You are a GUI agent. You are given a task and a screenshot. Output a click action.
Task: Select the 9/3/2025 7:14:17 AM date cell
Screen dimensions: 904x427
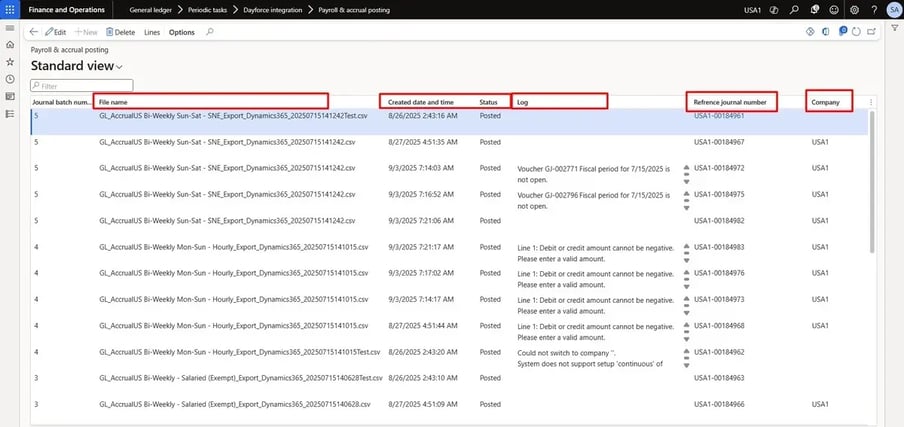420,300
